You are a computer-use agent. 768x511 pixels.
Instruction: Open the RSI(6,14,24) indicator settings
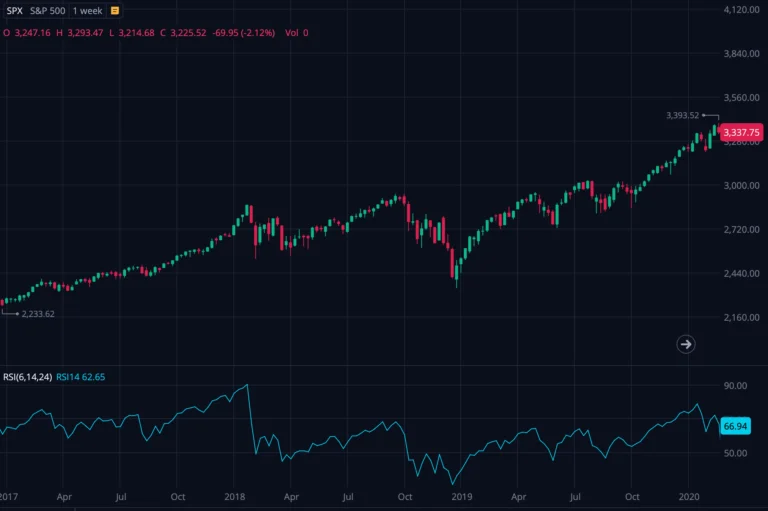coord(26,377)
